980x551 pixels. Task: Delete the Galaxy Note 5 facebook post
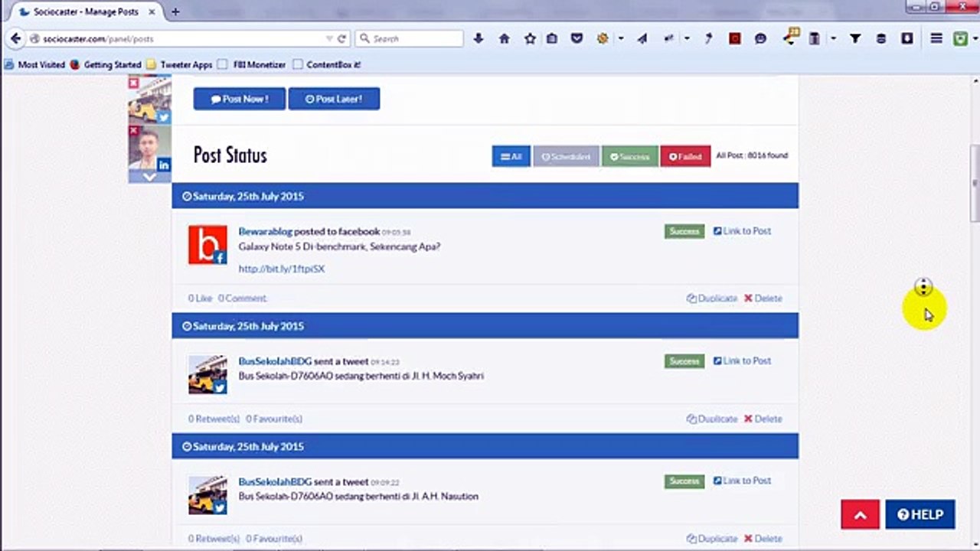point(763,298)
